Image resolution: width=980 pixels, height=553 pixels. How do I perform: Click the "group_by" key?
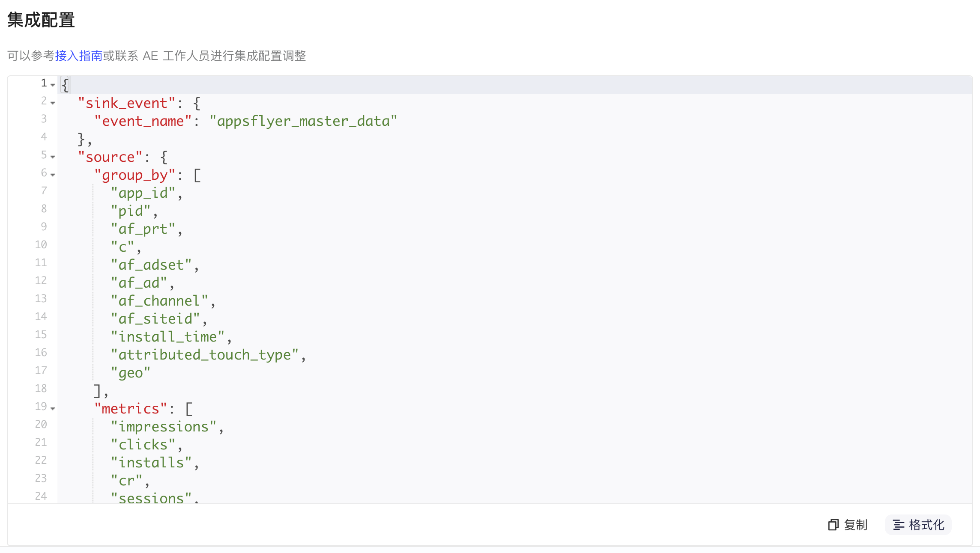click(134, 175)
